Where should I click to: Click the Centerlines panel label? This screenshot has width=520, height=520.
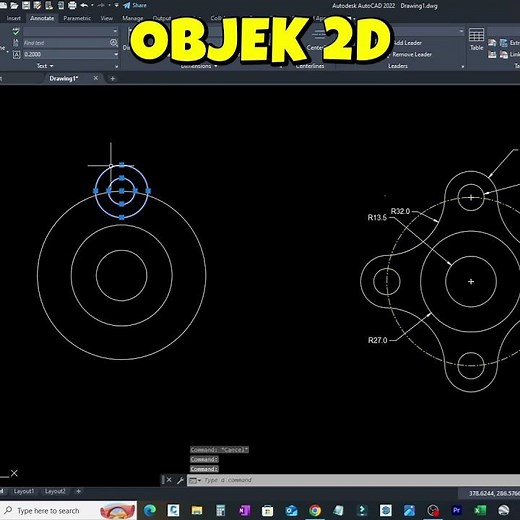point(310,66)
